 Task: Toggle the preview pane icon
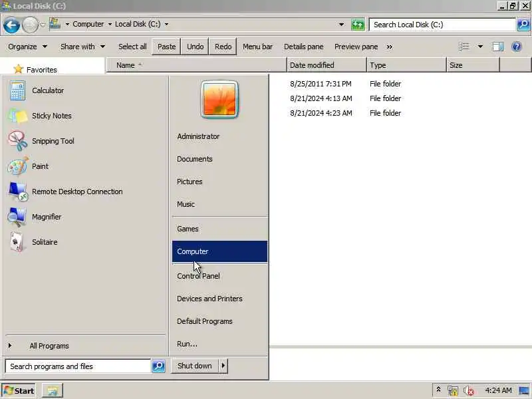pyautogui.click(x=497, y=47)
